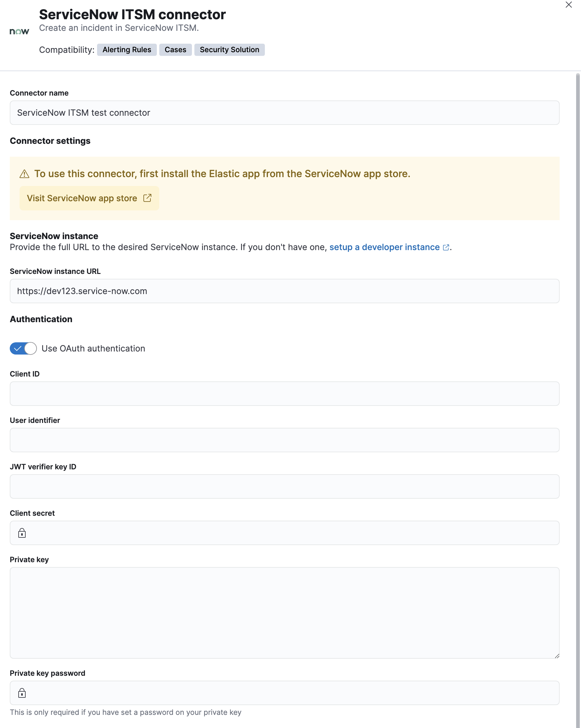Select the ServiceNow instance URL field
The width and height of the screenshot is (581, 728).
coord(284,291)
